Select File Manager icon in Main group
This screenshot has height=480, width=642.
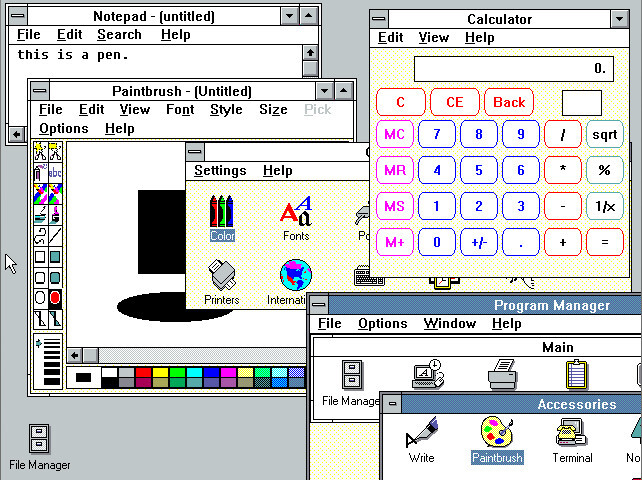coord(352,383)
